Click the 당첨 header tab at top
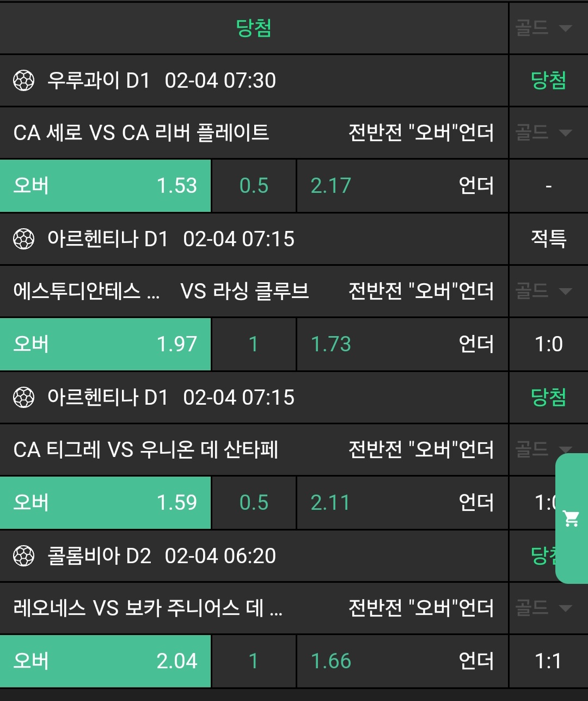The image size is (588, 701). [254, 28]
